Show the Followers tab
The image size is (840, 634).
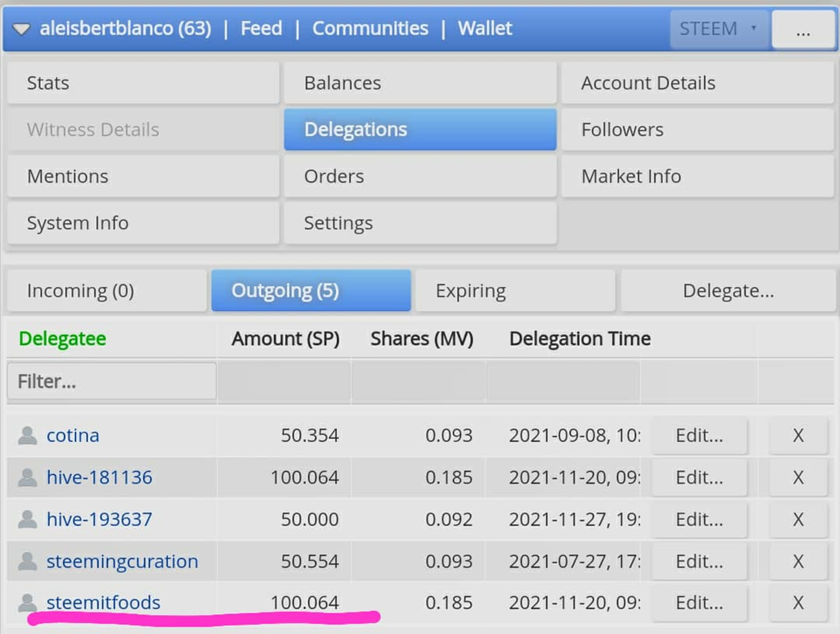[x=698, y=129]
